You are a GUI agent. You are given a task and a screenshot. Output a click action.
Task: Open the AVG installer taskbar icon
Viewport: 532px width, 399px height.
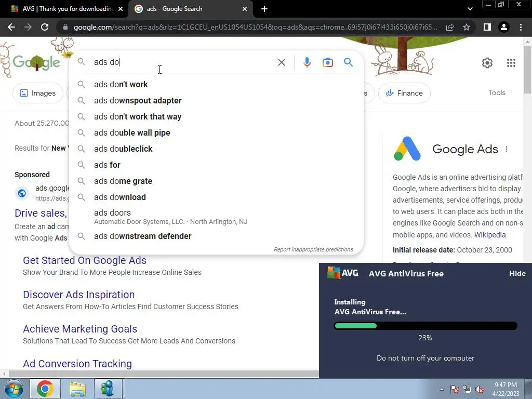coord(108,389)
